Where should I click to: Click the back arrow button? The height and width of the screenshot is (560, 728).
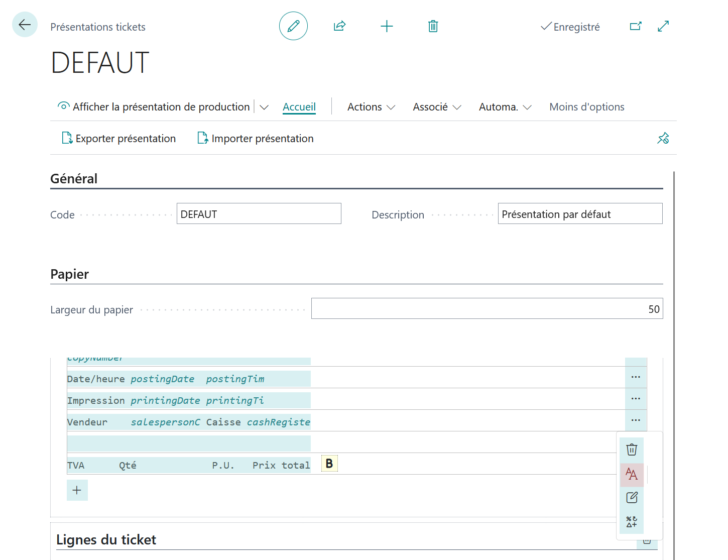coord(25,25)
